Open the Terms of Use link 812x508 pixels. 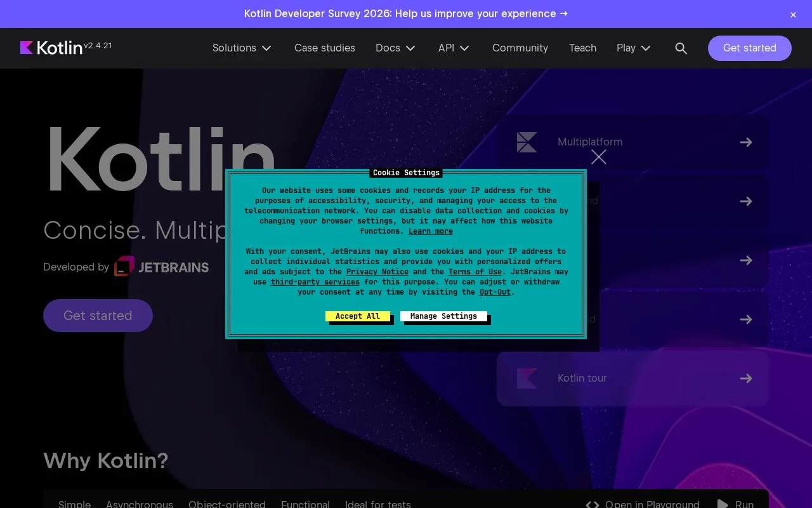(475, 272)
